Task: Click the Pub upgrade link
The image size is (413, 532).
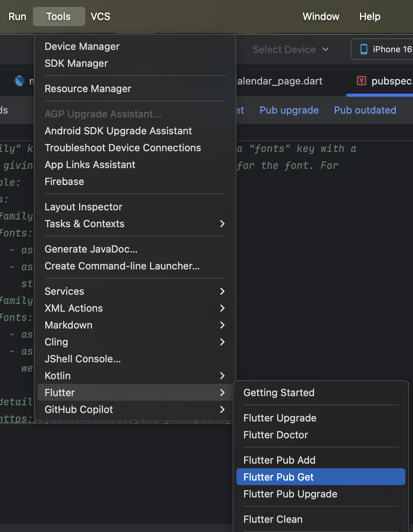Action: pyautogui.click(x=289, y=110)
